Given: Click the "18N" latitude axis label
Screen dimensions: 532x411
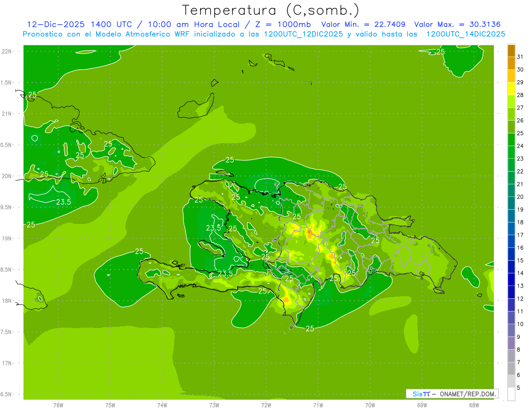Looking at the screenshot, I should coord(7,301).
